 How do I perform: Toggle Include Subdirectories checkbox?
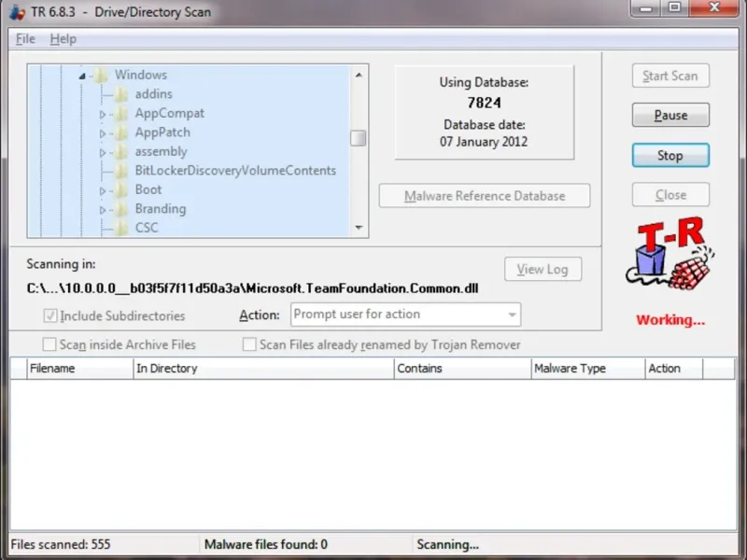[x=50, y=315]
